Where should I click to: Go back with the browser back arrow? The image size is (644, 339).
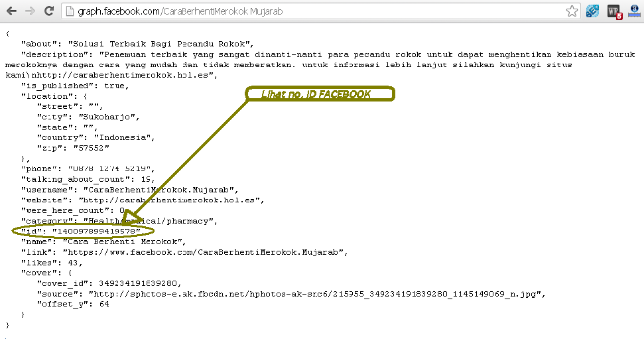(x=11, y=11)
